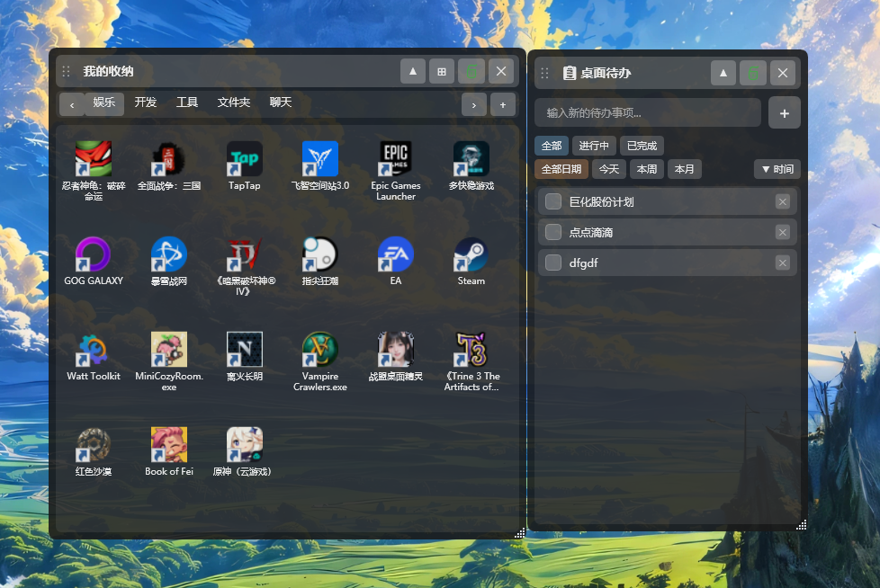
Task: Filter todos by 已完成
Action: click(642, 146)
